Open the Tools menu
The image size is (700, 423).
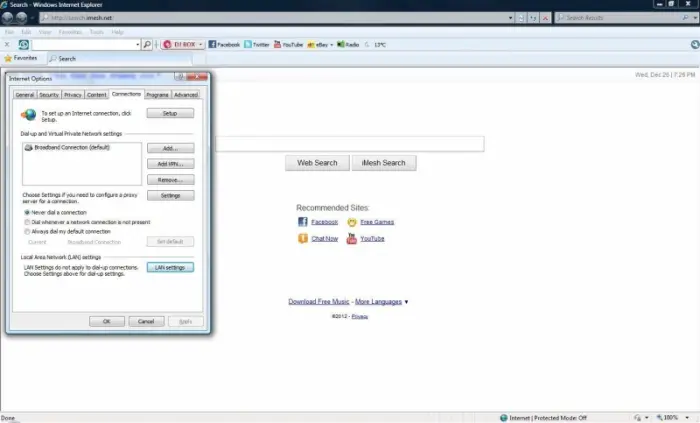pyautogui.click(x=96, y=32)
